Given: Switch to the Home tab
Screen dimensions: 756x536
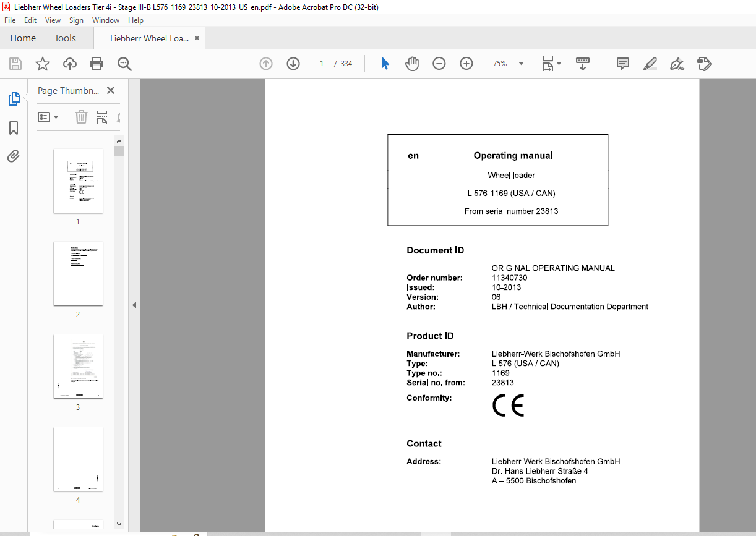Looking at the screenshot, I should tap(23, 38).
